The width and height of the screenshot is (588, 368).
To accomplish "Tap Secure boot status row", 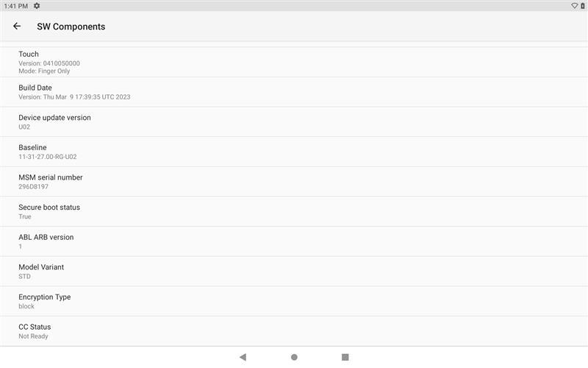I will 294,212.
